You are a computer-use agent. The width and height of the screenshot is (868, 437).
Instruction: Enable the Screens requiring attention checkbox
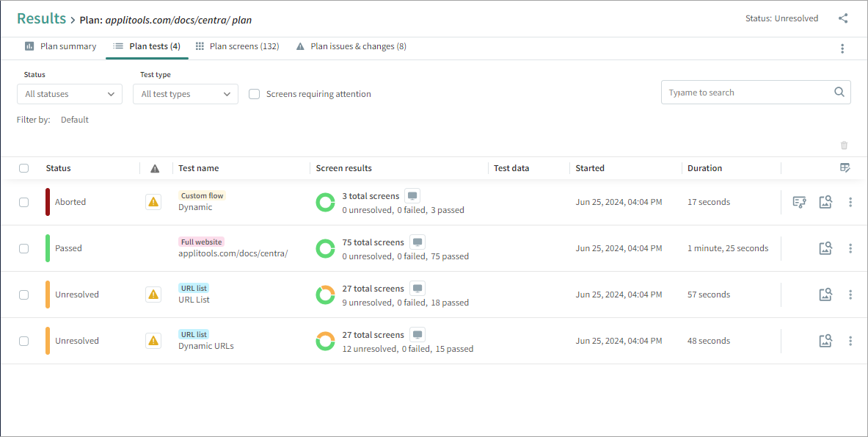click(255, 94)
